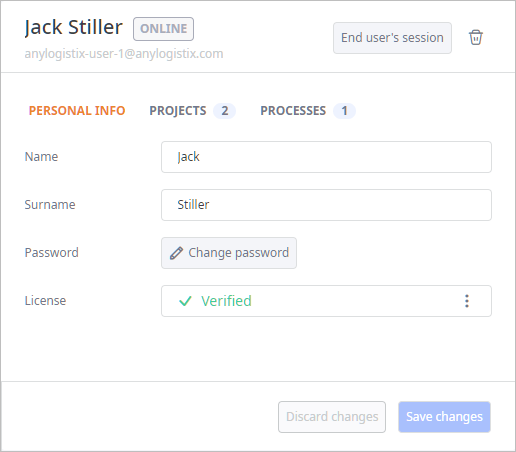Click the Save changes button

coord(444,417)
